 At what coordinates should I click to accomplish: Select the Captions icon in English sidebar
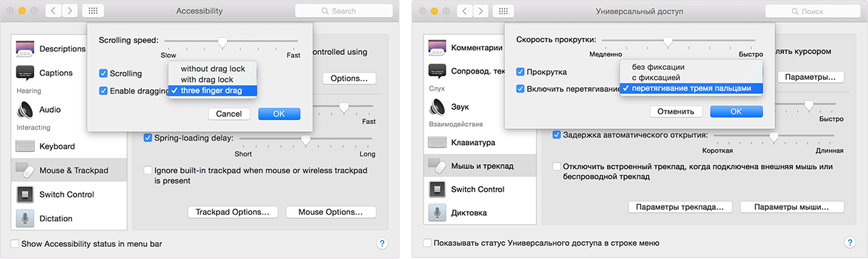tap(25, 73)
